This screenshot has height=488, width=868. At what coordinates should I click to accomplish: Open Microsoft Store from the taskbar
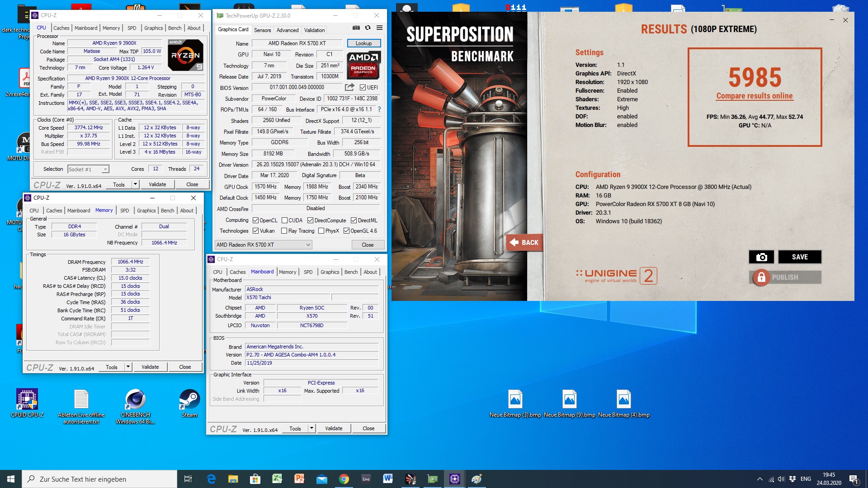coord(255,479)
